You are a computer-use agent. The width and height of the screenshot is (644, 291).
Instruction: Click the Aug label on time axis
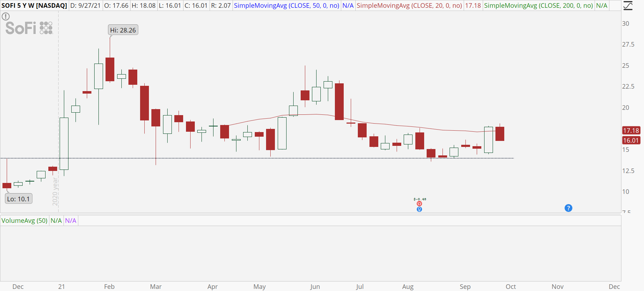[x=408, y=287]
